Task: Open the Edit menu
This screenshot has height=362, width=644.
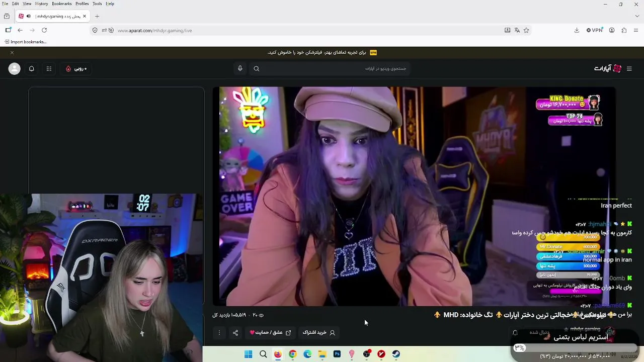Action: tap(16, 4)
